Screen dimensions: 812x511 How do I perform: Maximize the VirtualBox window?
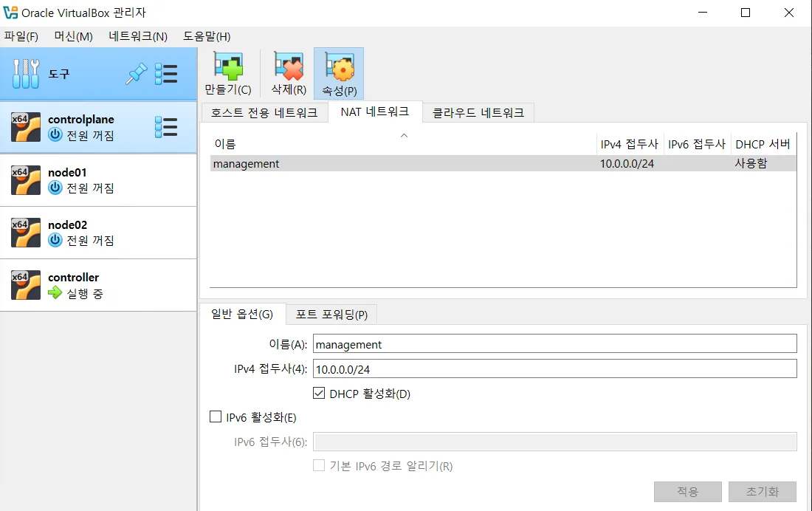[746, 13]
